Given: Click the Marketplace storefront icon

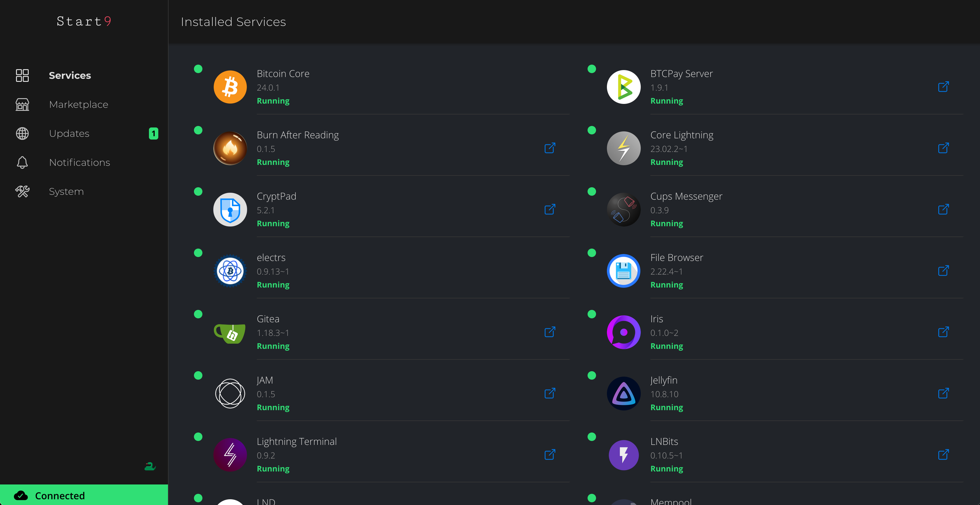Looking at the screenshot, I should click(x=22, y=104).
